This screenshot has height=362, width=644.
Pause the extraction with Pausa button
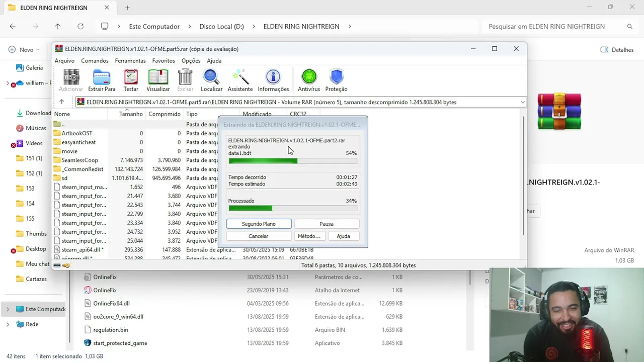click(x=327, y=224)
